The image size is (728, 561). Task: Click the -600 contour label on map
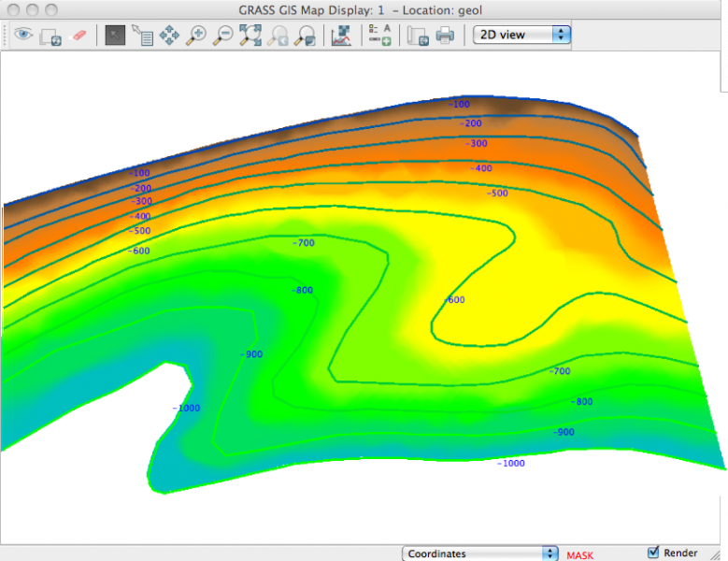coord(454,300)
